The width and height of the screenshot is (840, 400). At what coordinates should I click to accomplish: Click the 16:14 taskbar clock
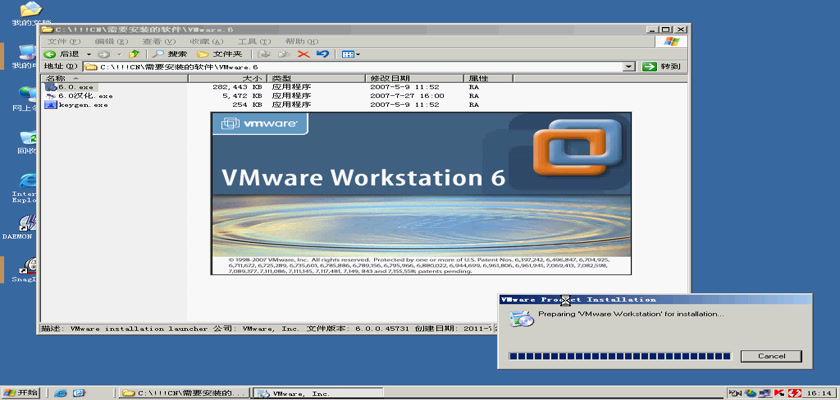[x=820, y=394]
